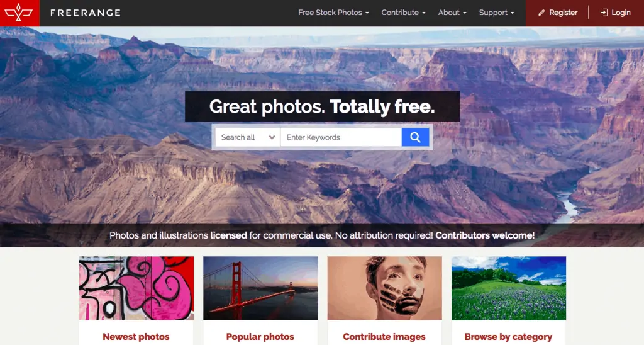The height and width of the screenshot is (345, 644).
Task: Expand the Free Stock Photos menu
Action: coord(333,13)
